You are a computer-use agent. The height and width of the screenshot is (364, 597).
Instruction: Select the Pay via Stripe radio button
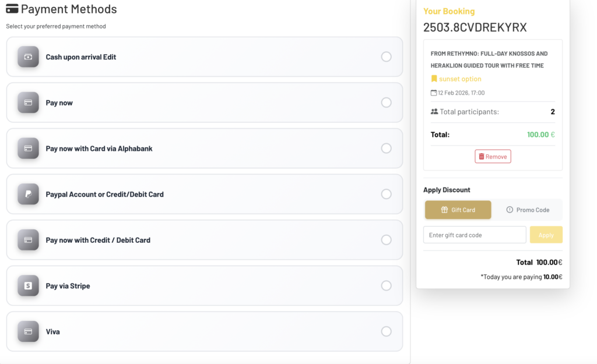(x=386, y=286)
